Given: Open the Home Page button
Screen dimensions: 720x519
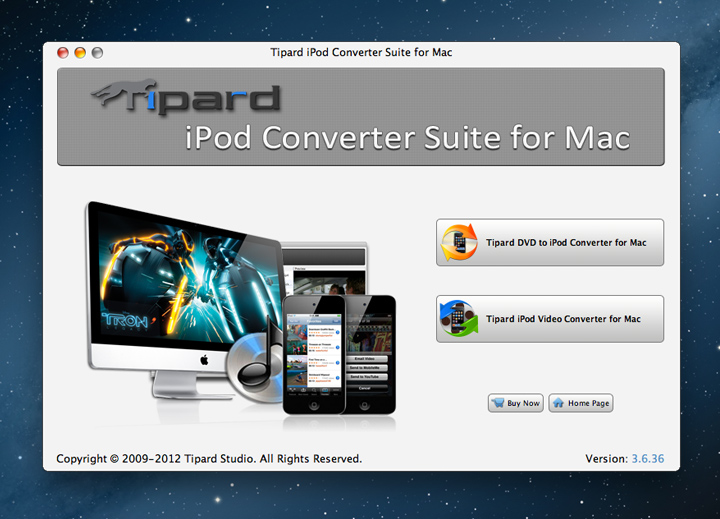Looking at the screenshot, I should coord(581,403).
